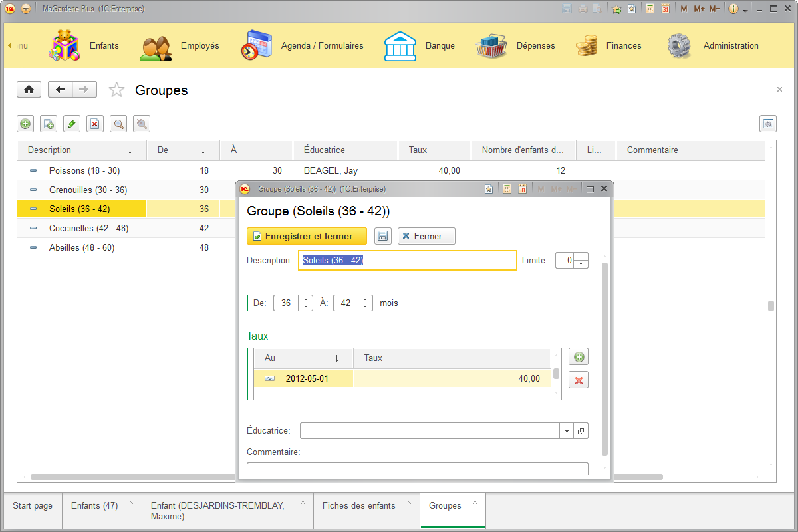Edit the selected group using the pencil icon
The width and height of the screenshot is (798, 532).
(x=72, y=124)
